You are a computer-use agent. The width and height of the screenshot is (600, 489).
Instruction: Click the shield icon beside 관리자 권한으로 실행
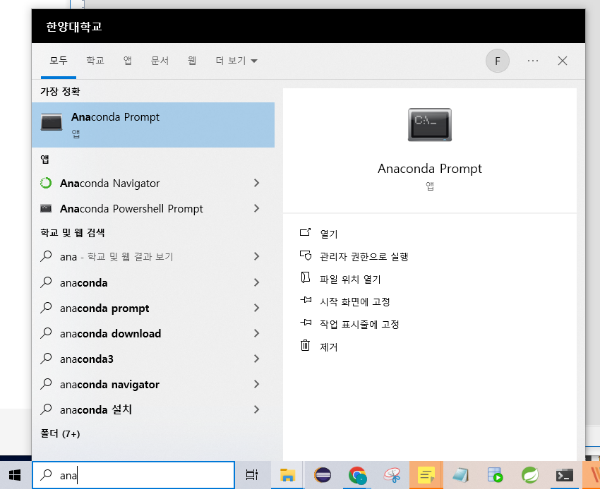(305, 255)
